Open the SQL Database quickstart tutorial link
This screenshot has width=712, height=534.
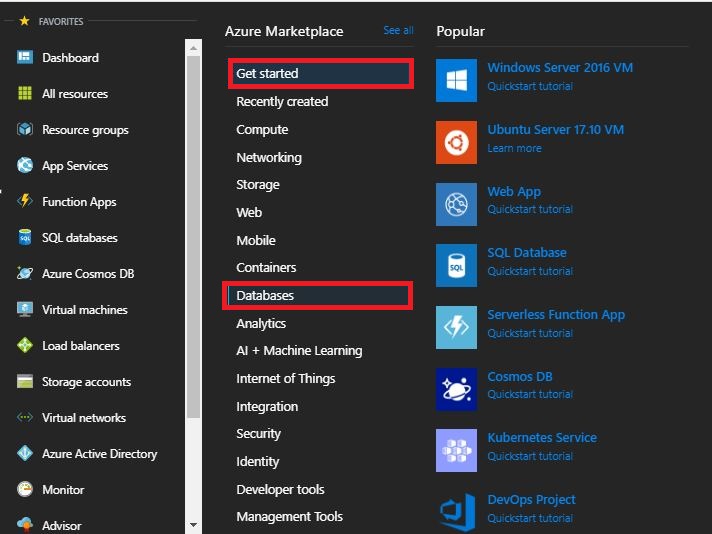click(530, 271)
